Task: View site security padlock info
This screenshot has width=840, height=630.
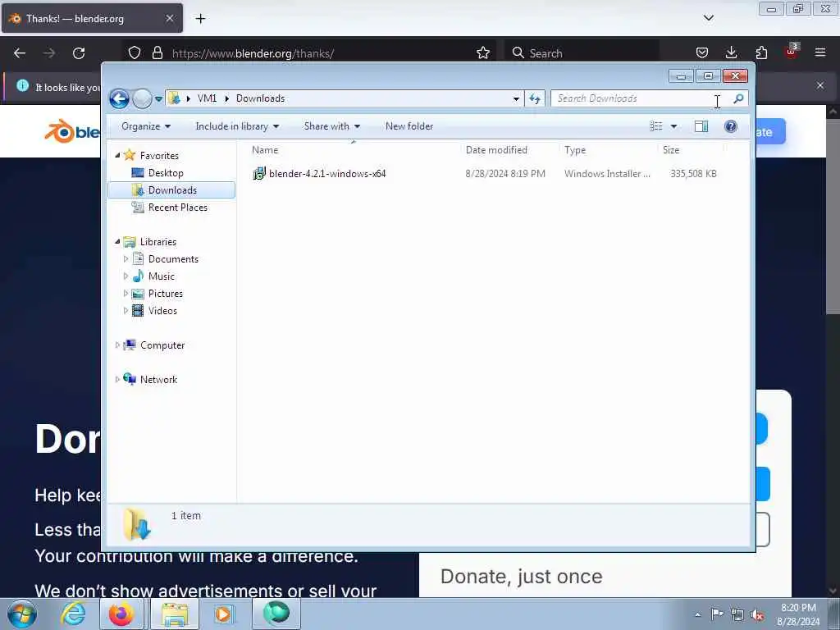Action: tap(157, 53)
